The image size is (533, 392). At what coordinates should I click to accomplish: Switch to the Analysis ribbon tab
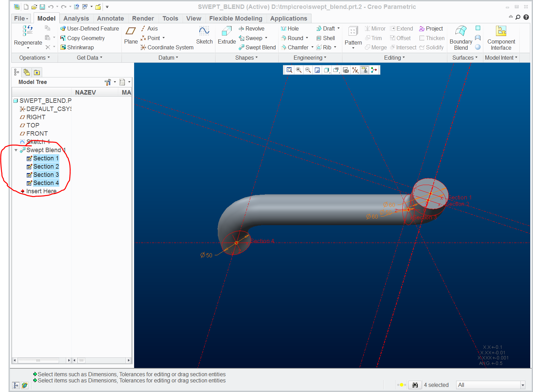click(76, 19)
